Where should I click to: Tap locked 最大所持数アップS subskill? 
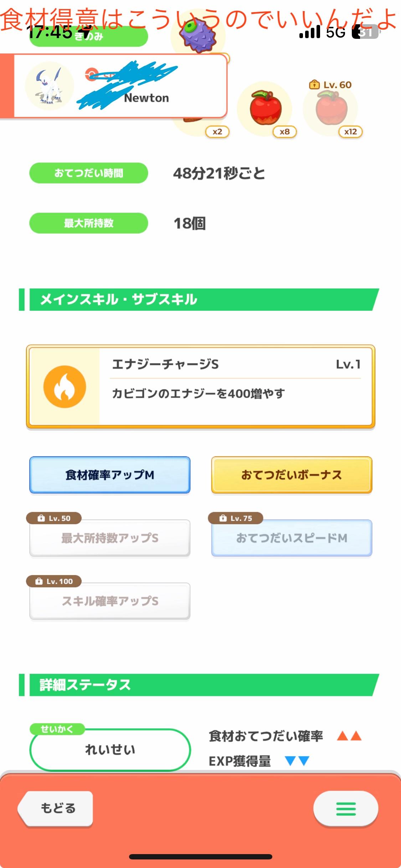click(x=110, y=538)
